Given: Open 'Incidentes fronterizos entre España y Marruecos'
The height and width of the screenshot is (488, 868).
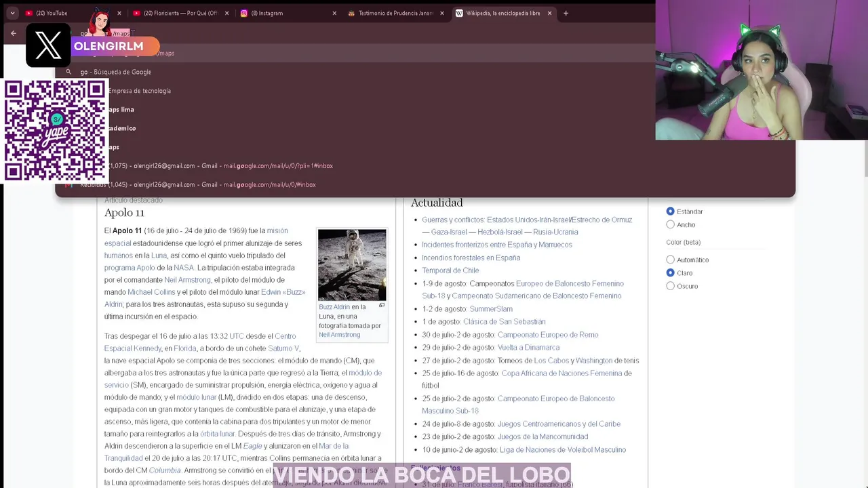Looking at the screenshot, I should pyautogui.click(x=497, y=245).
